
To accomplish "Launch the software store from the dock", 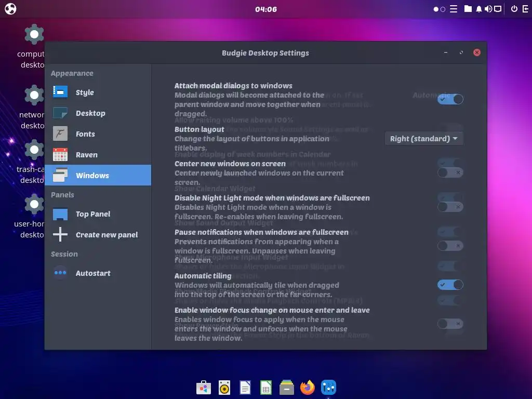I will [204, 388].
